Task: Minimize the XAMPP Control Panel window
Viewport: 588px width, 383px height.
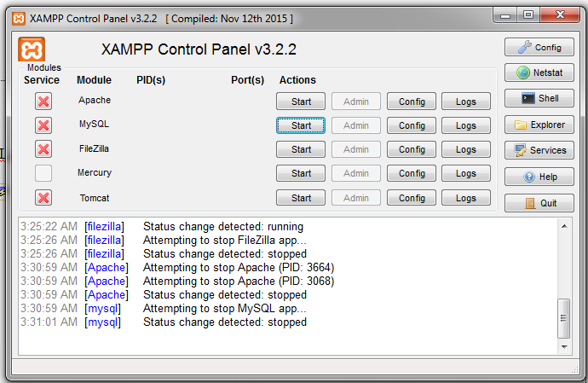Action: tap(505, 15)
